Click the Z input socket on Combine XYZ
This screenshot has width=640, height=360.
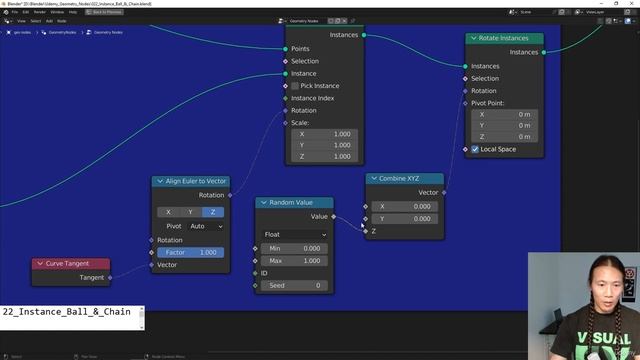coord(365,231)
